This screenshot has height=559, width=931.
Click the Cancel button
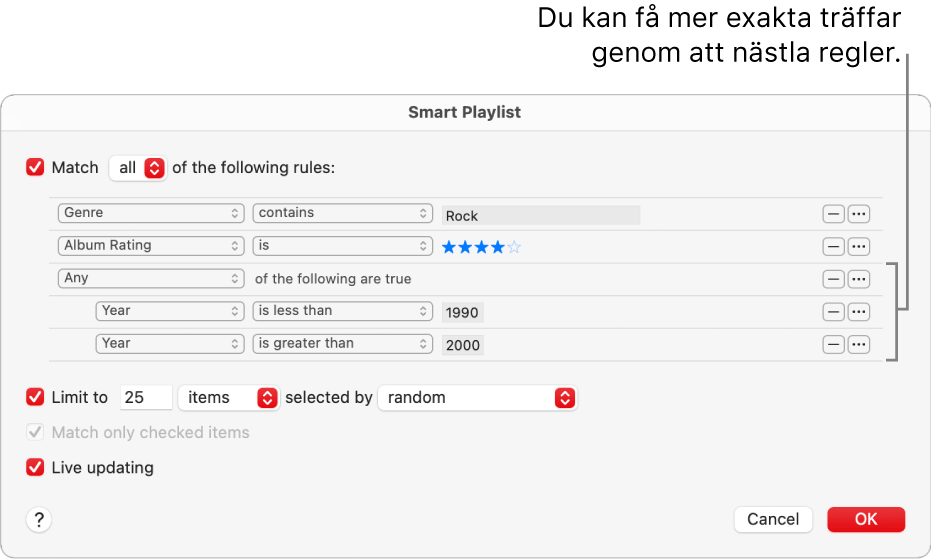point(773,519)
